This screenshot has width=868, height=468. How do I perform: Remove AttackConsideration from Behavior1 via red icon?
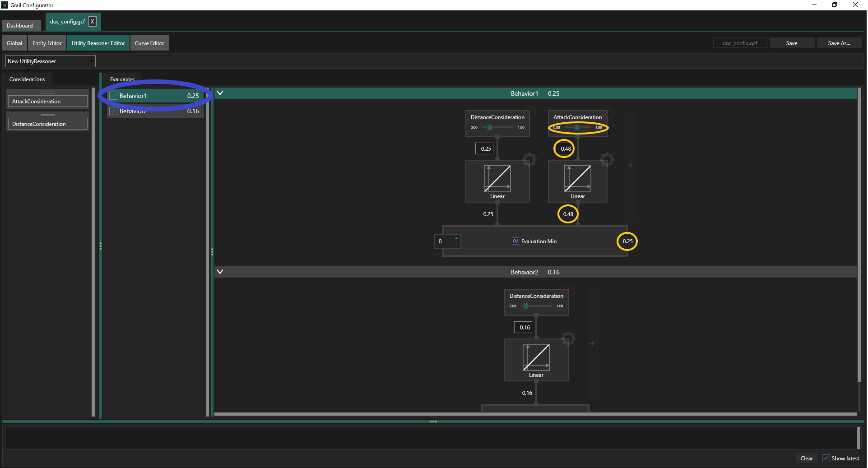(607, 111)
